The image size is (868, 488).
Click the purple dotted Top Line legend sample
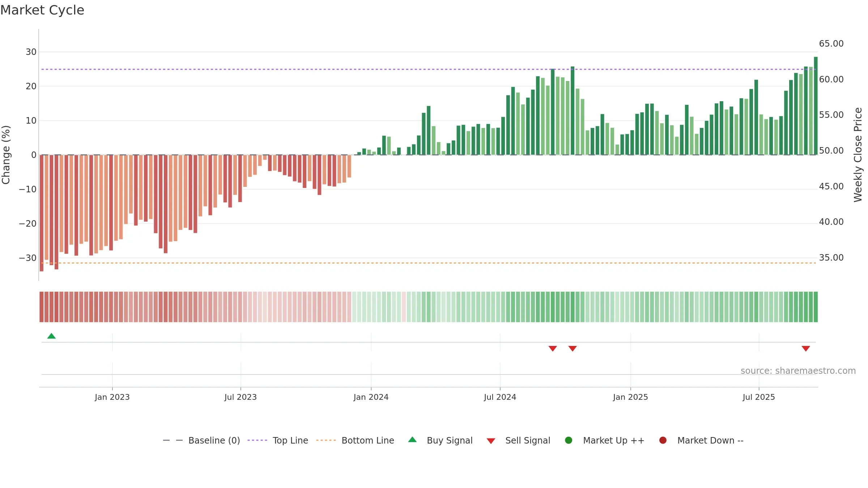[257, 440]
